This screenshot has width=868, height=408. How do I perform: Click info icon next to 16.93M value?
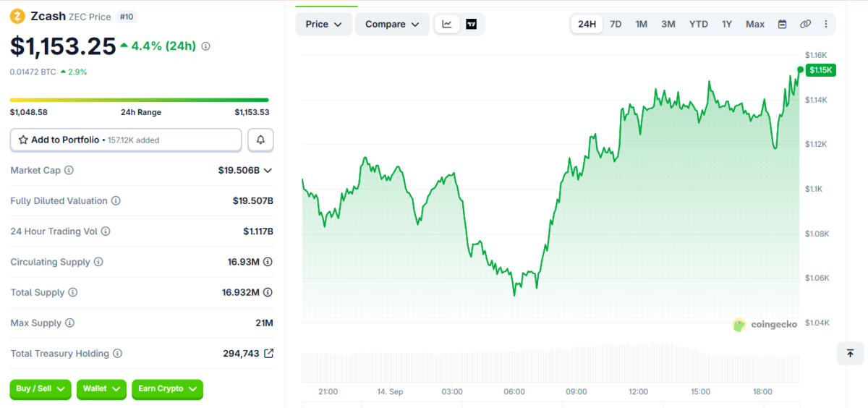point(268,262)
